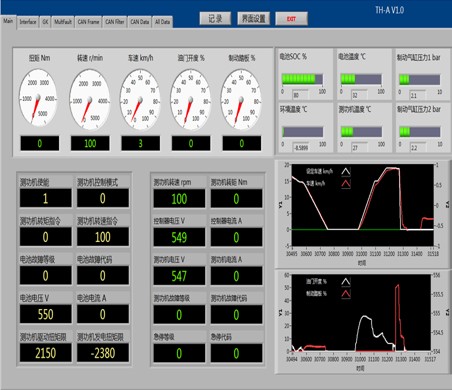This screenshot has width=452, height=390.
Task: Switch to the Interface tab
Action: pyautogui.click(x=28, y=22)
